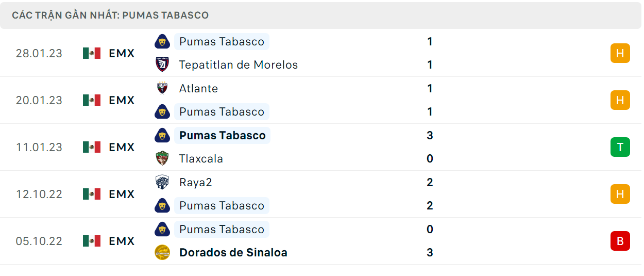Click the Mexico flag beside the 05.10.22 match
Image resolution: width=644 pixels, height=276 pixels.
coord(92,241)
